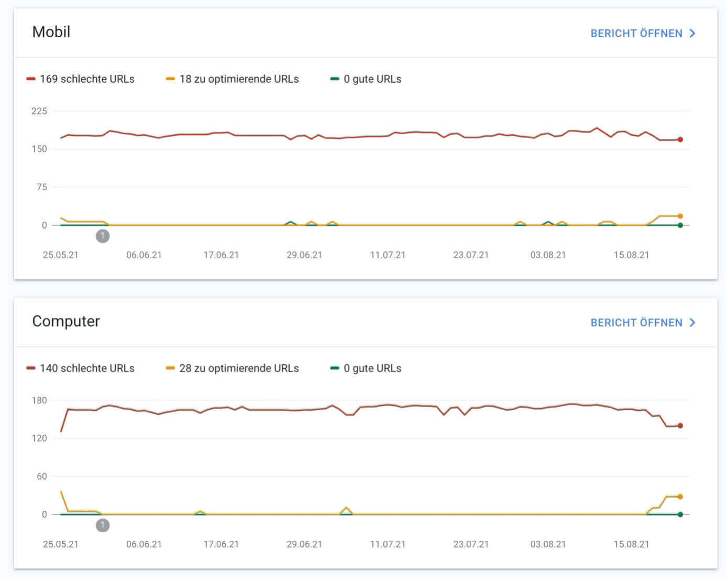
Task: Click the '0 gute URLs' label in Computer card
Action: click(372, 368)
